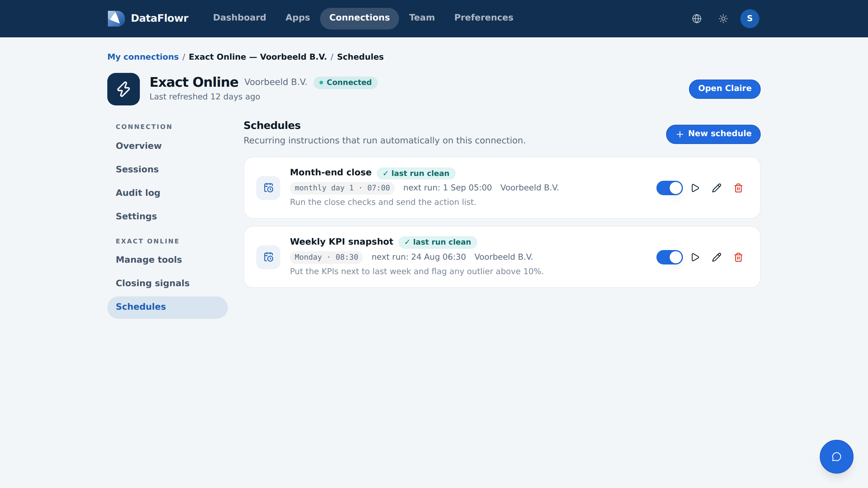Open Audit log in the sidebar
The image size is (868, 488).
pos(167,193)
